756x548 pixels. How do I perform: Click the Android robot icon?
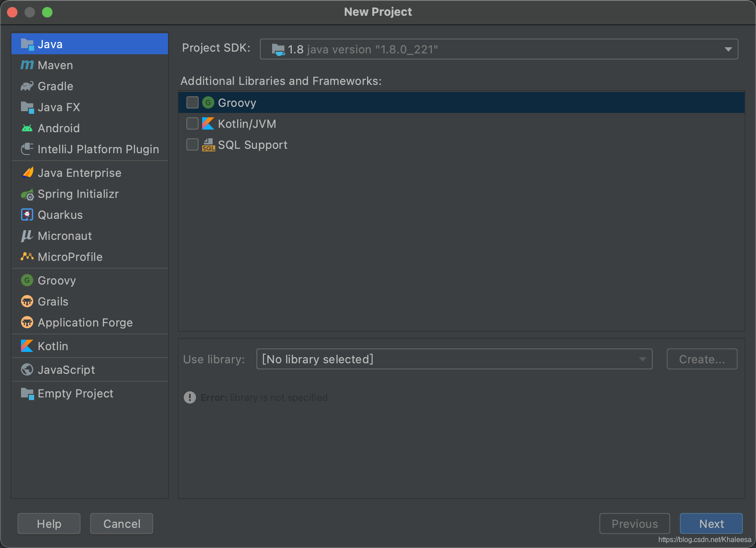27,128
